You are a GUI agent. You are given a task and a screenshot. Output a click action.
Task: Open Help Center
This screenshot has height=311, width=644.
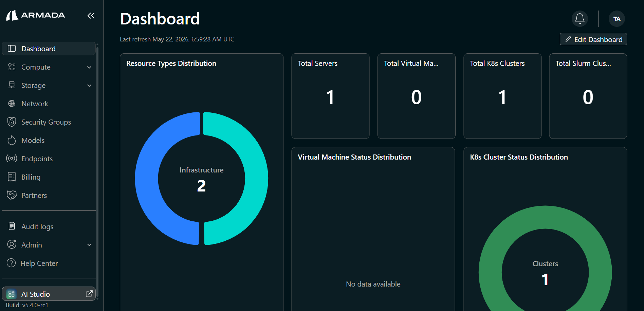pyautogui.click(x=49, y=263)
